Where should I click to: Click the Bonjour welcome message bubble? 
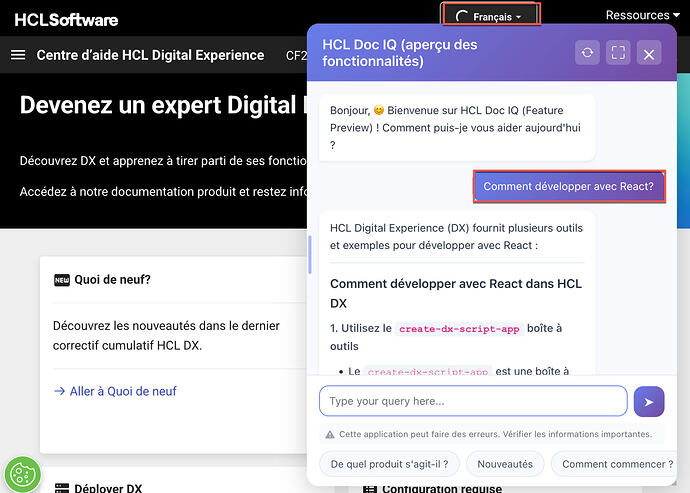[x=457, y=128]
